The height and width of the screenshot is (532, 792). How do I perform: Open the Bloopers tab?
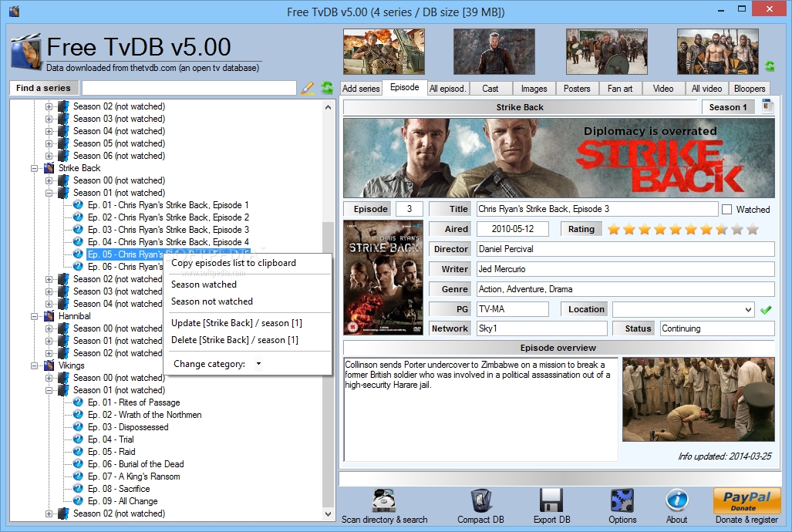pos(750,89)
